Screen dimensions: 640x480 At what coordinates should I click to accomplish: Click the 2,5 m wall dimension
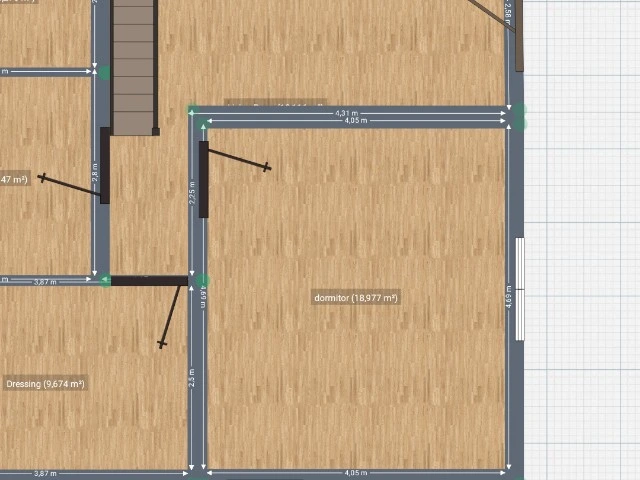[x=193, y=380]
